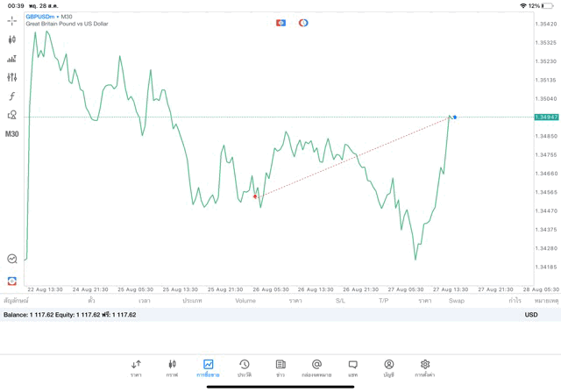The image size is (561, 392).
Task: Open the ประวัติ history tab
Action: 245,367
